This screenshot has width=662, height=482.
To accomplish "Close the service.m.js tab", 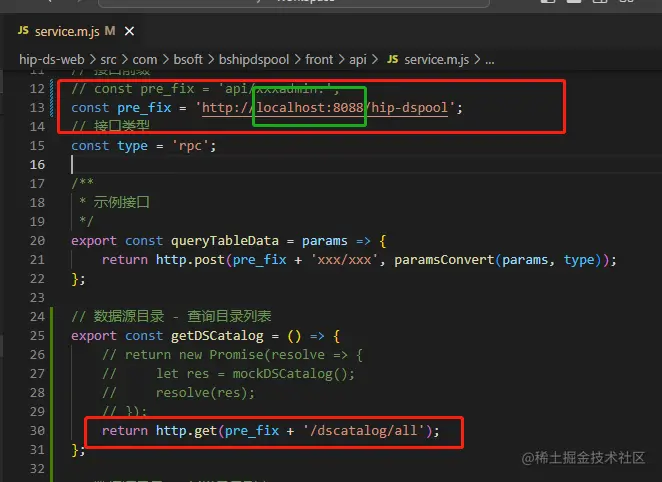I will [130, 31].
